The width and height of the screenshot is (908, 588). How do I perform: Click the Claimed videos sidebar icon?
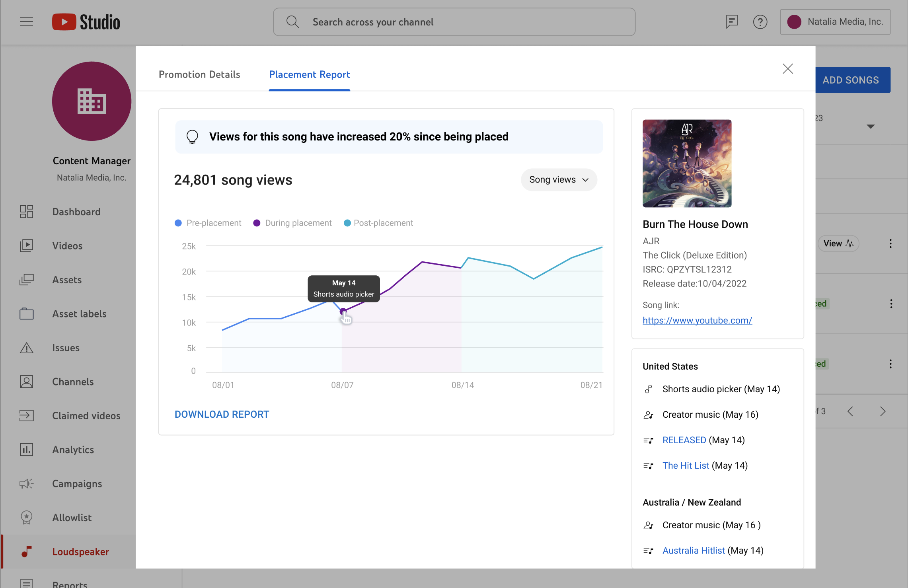tap(26, 416)
